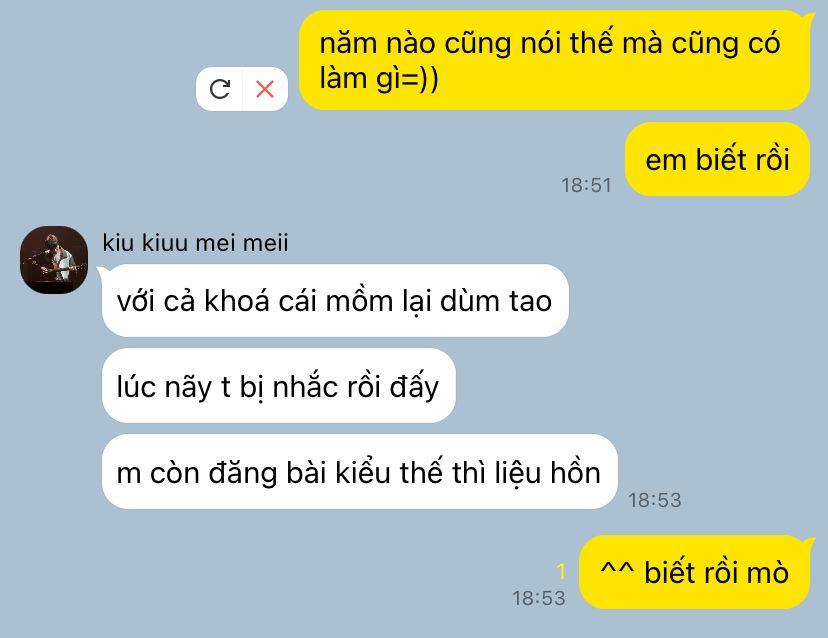
Task: Select the '^^ biết rồi mò' bubble
Action: point(694,573)
